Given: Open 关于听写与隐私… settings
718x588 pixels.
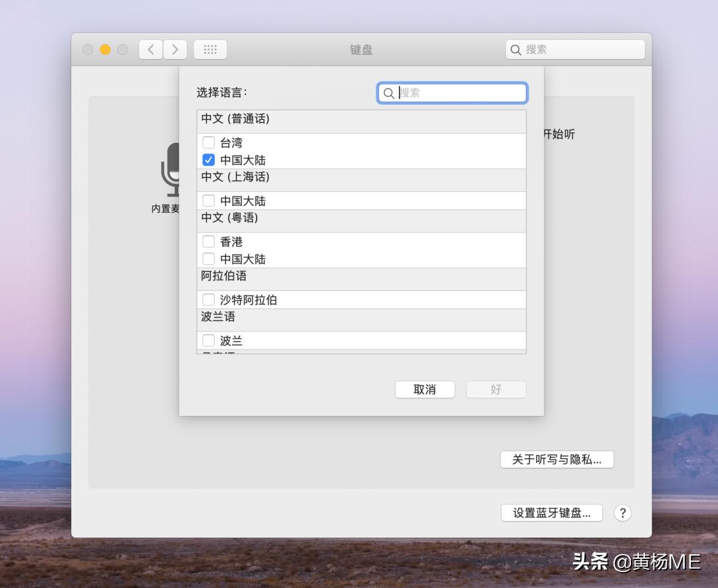Looking at the screenshot, I should [556, 459].
